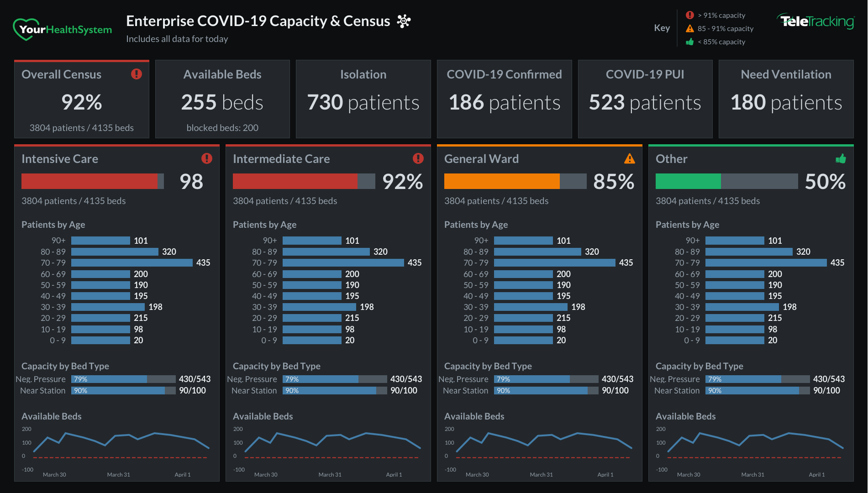Image resolution: width=868 pixels, height=493 pixels.
Task: Click the red alert icon in the Key legend
Action: (690, 15)
